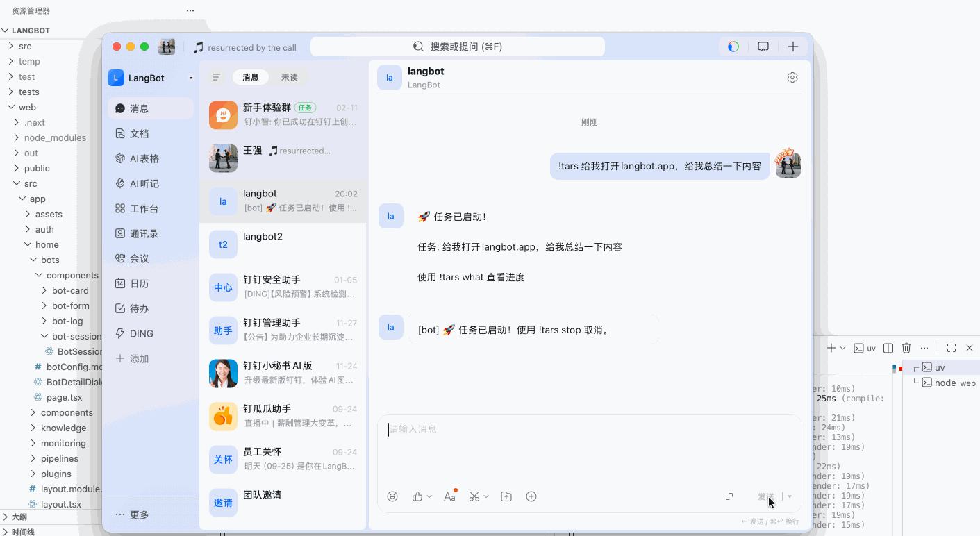Open the emoji picker in message toolbar
This screenshot has width=980, height=536.
coord(392,496)
